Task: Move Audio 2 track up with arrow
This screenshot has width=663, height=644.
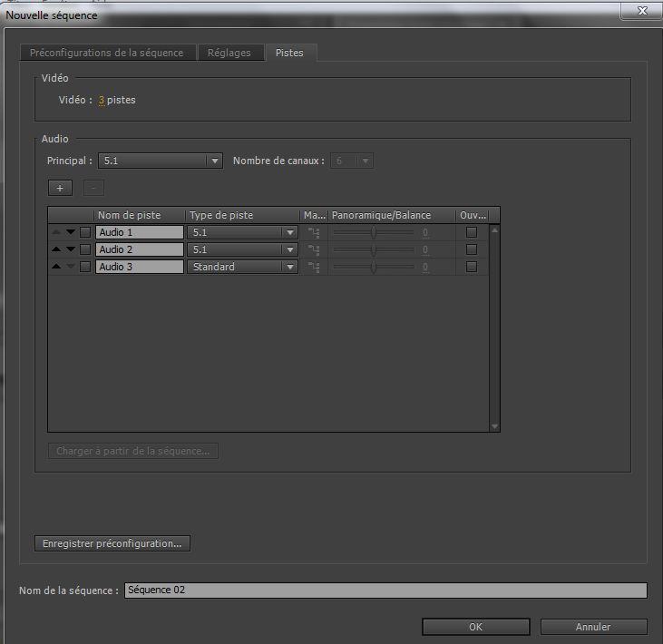Action: coord(57,249)
